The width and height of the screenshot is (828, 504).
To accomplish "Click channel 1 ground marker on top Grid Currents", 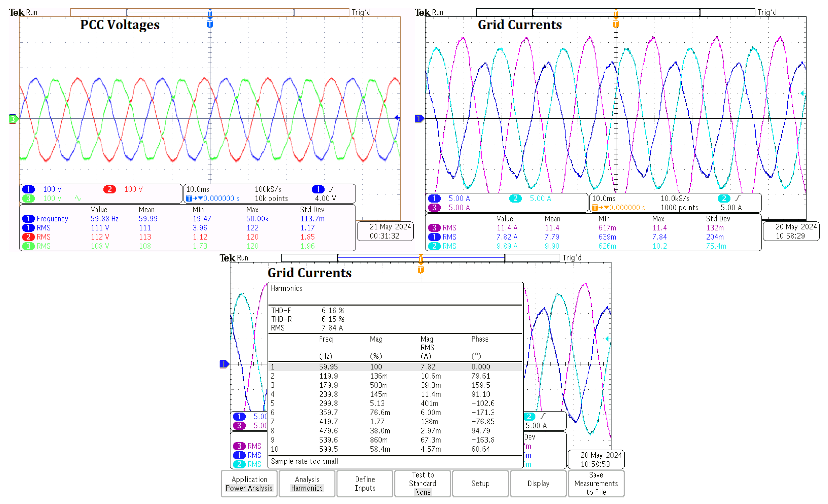I will [x=419, y=118].
